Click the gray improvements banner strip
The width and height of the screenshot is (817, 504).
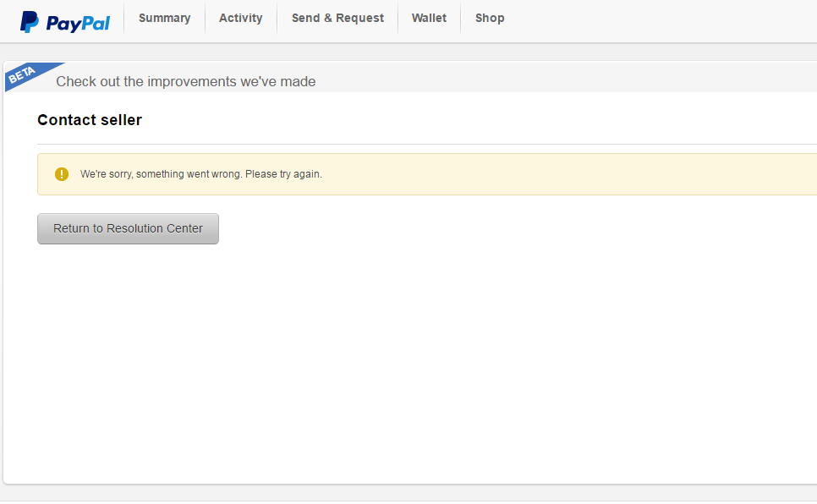[575, 78]
